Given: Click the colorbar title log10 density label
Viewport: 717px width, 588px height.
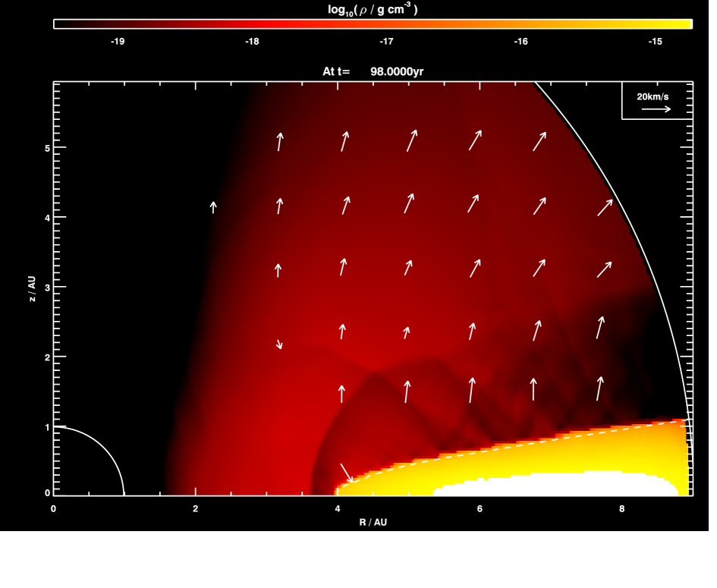Looking at the screenshot, I should (373, 9).
